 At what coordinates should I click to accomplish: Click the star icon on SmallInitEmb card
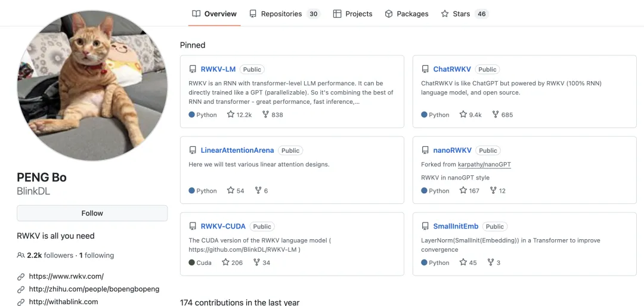pos(463,262)
